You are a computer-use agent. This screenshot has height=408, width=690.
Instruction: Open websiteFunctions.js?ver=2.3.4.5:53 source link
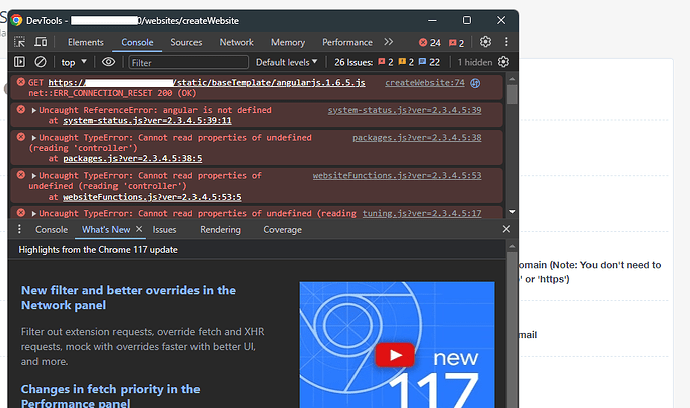(x=397, y=176)
